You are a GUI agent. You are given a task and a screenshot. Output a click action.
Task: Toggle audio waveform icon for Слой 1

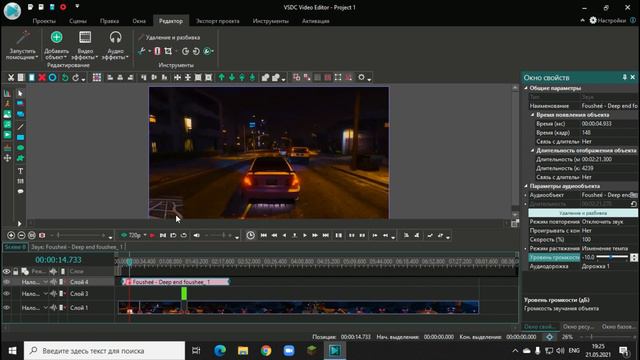53,308
